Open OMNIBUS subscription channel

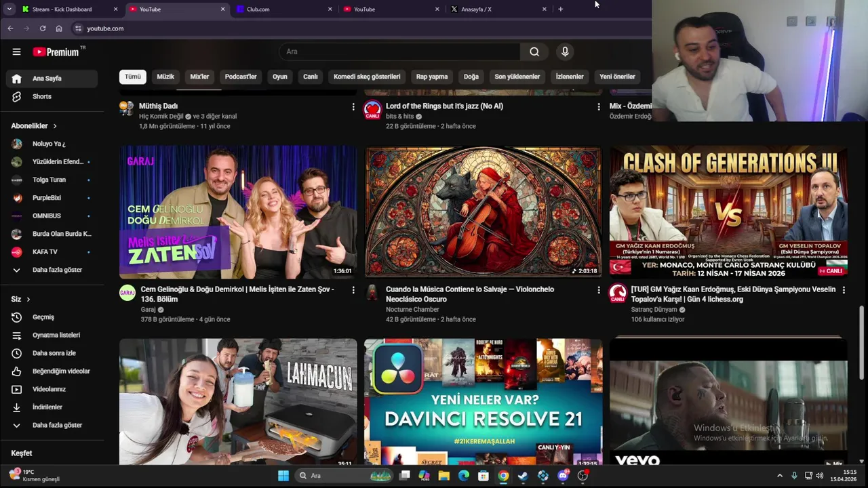pyautogui.click(x=52, y=216)
